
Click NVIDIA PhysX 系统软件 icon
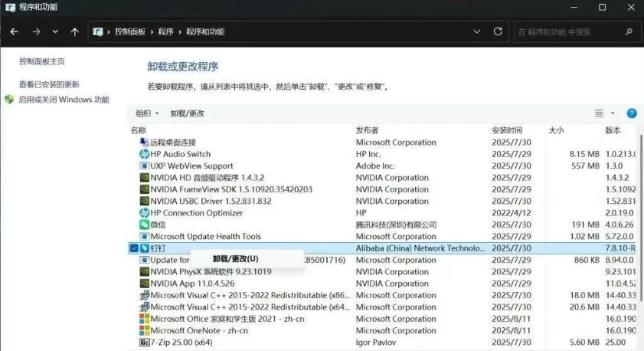144,271
